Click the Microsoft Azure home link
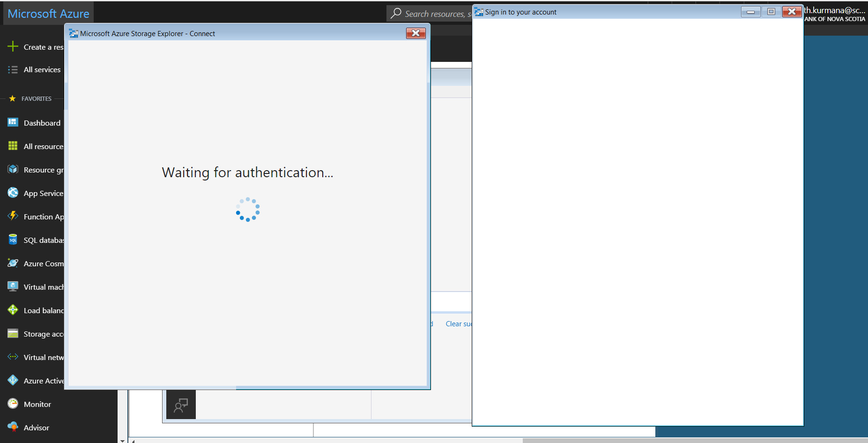Image resolution: width=868 pixels, height=443 pixels. [x=48, y=14]
